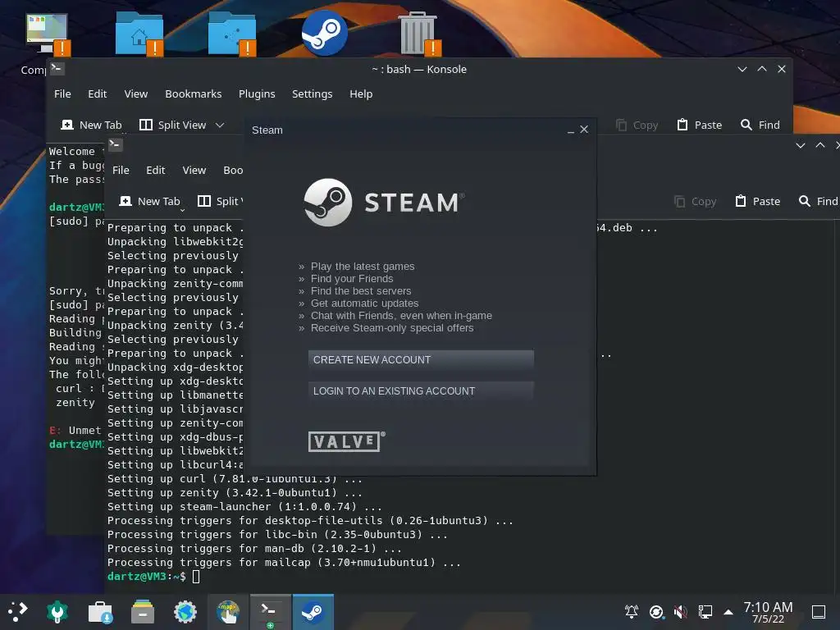Image resolution: width=840 pixels, height=630 pixels.
Task: Open Bookmarks menu in back Konsole window
Action: 194,94
